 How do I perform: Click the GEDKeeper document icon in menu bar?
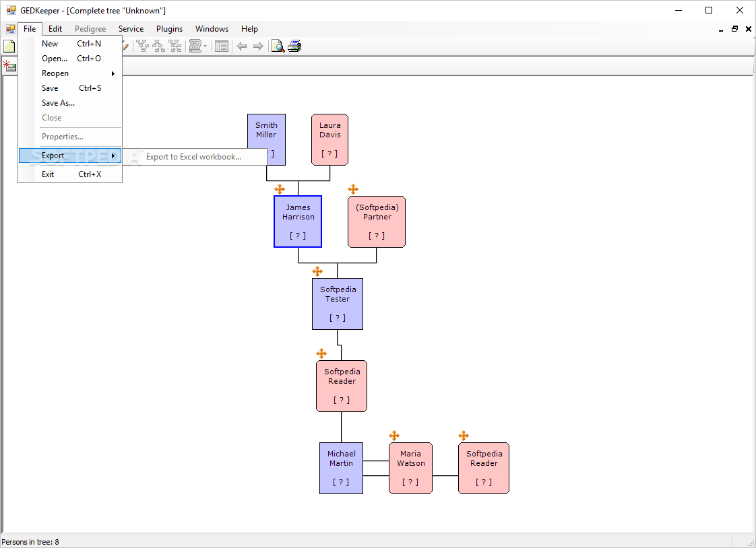pos(10,29)
